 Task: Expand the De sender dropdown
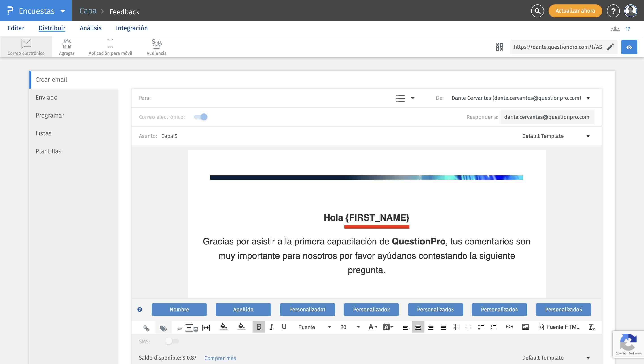pyautogui.click(x=588, y=98)
